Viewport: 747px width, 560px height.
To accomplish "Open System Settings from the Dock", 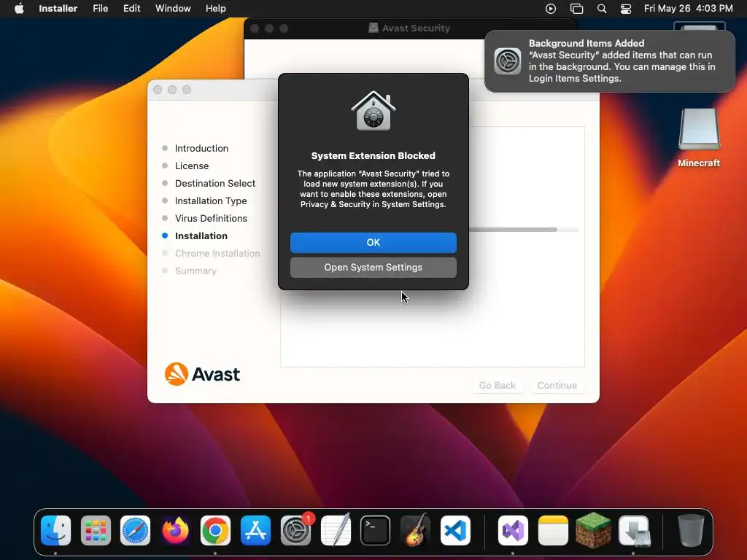I will pyautogui.click(x=295, y=530).
